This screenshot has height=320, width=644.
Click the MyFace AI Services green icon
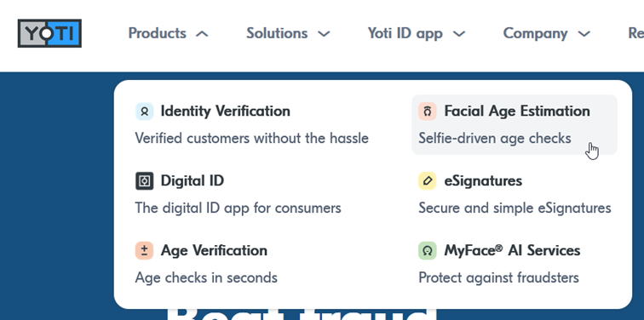[427, 251]
